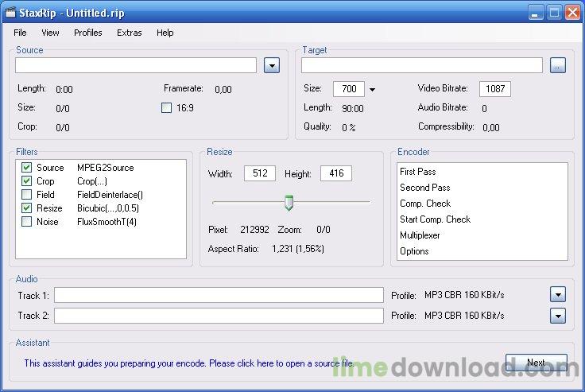Open Track 2 audio profile dropdown
585x392 pixels.
558,316
